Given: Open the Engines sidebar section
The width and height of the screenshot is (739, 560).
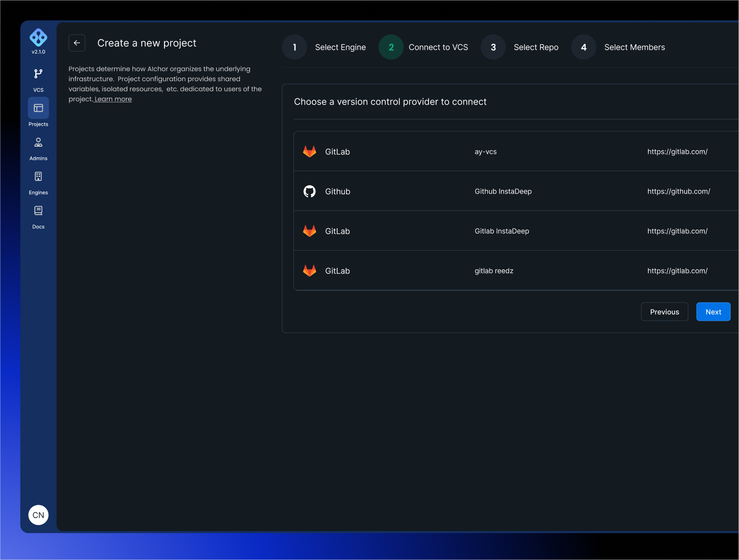Looking at the screenshot, I should 38,183.
